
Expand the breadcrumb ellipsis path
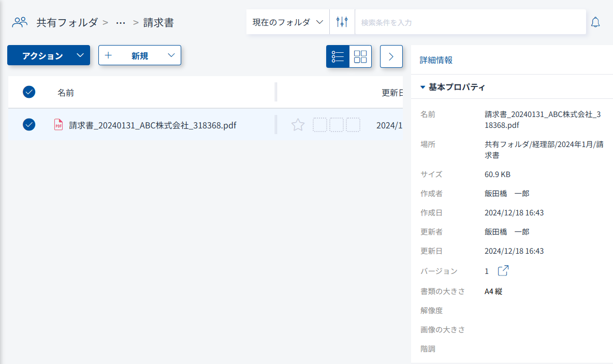pyautogui.click(x=121, y=23)
